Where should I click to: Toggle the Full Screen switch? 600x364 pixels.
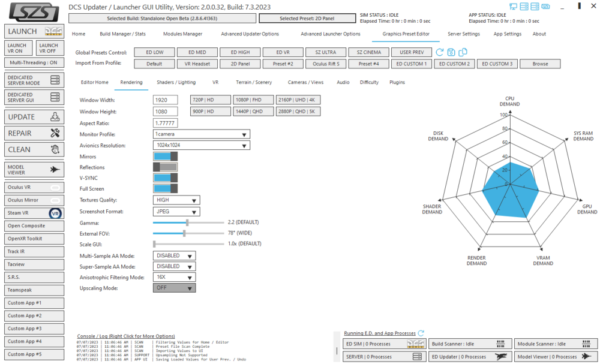tap(166, 188)
